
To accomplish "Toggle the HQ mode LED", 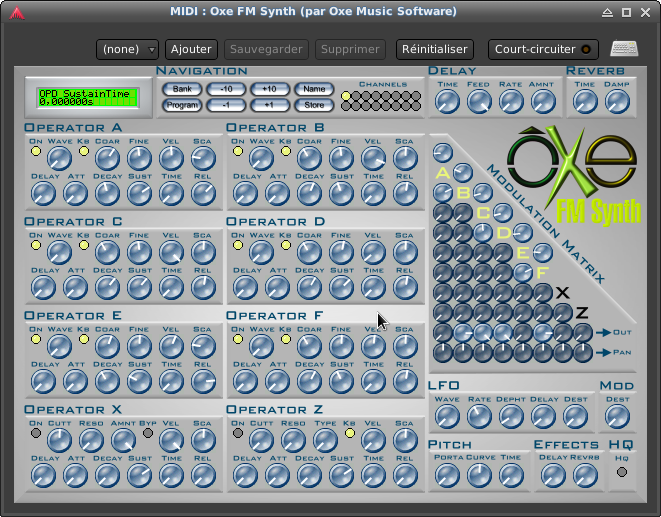I will coord(621,472).
